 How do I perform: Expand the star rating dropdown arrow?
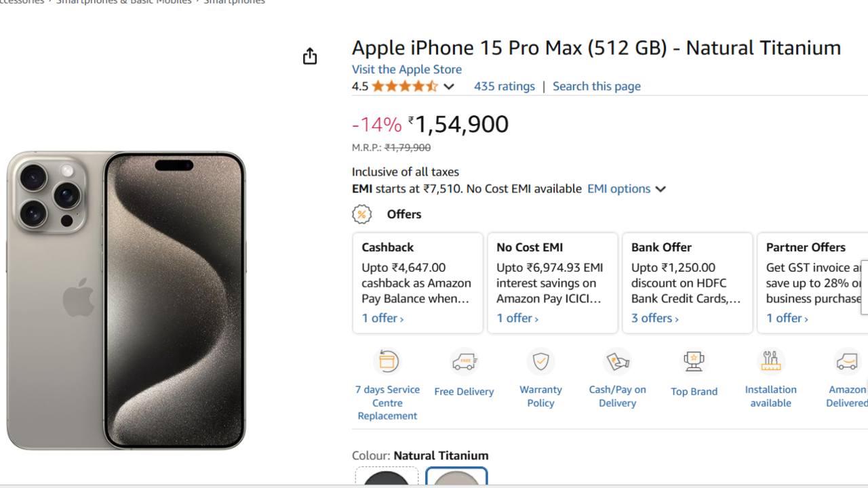(449, 87)
